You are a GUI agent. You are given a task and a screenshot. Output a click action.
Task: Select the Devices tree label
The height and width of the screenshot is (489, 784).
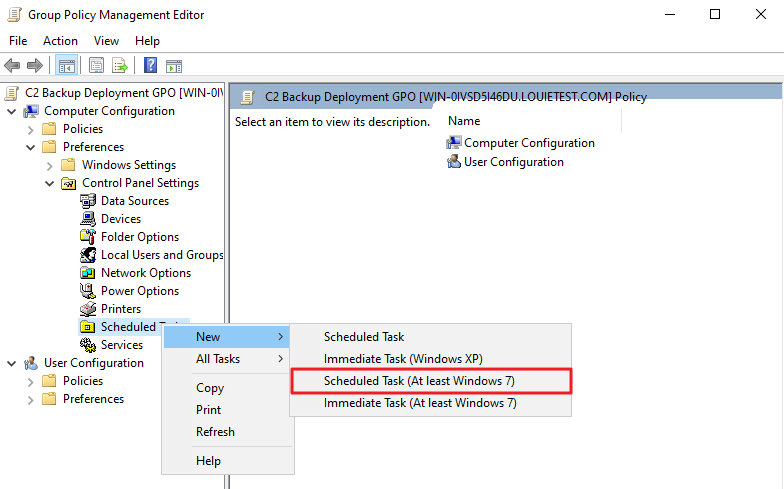(x=121, y=219)
